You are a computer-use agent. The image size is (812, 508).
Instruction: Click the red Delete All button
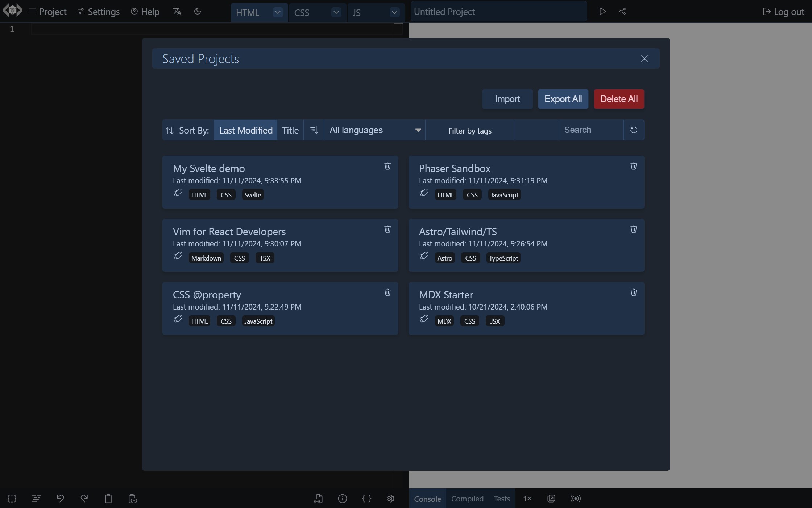point(618,99)
